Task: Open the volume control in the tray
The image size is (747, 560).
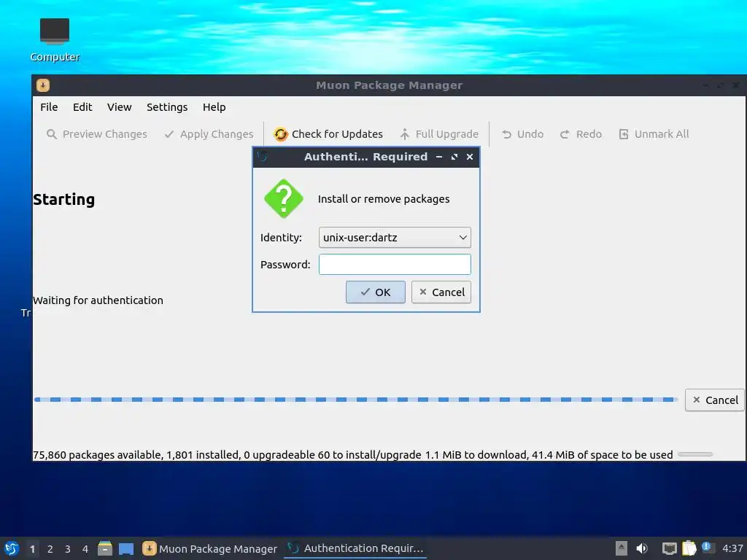Action: click(x=642, y=548)
